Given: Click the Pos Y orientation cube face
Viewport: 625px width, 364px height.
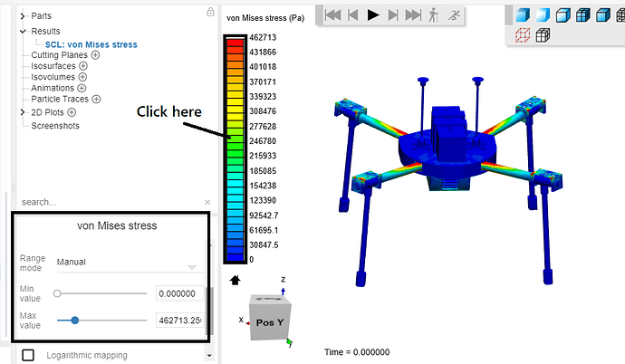Looking at the screenshot, I should (x=269, y=322).
